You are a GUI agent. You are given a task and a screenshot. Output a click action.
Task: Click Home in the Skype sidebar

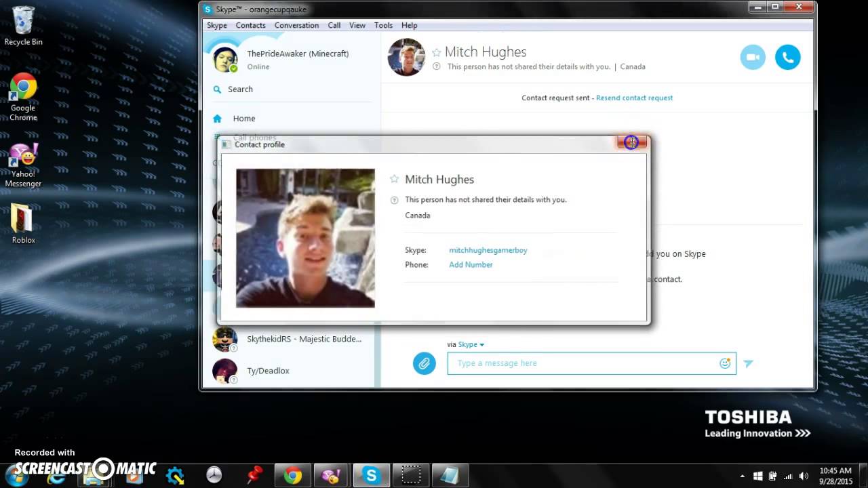[x=244, y=119]
